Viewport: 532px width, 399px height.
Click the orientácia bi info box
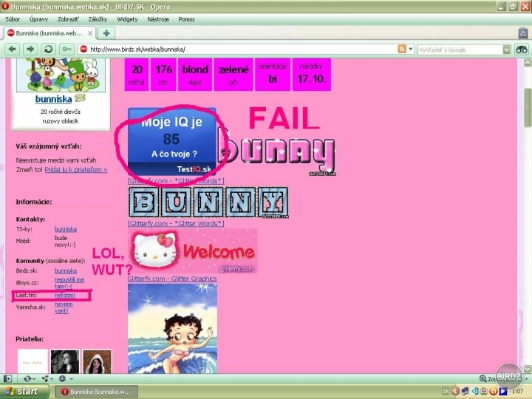(273, 75)
